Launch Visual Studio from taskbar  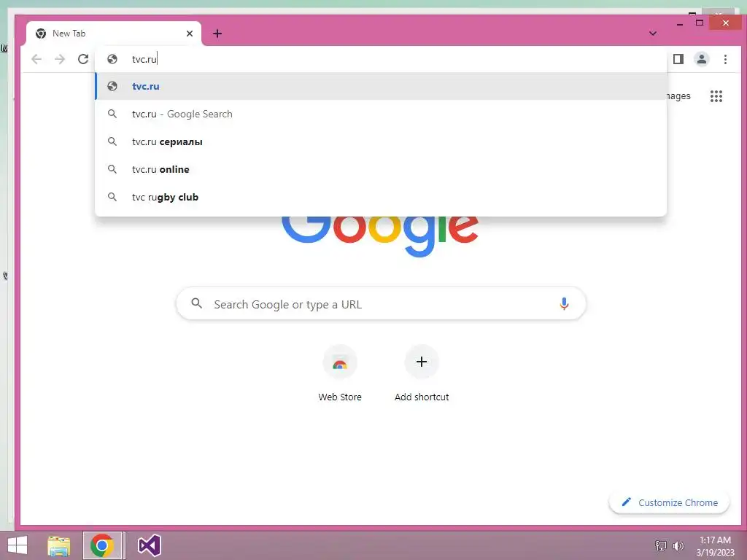click(x=149, y=545)
